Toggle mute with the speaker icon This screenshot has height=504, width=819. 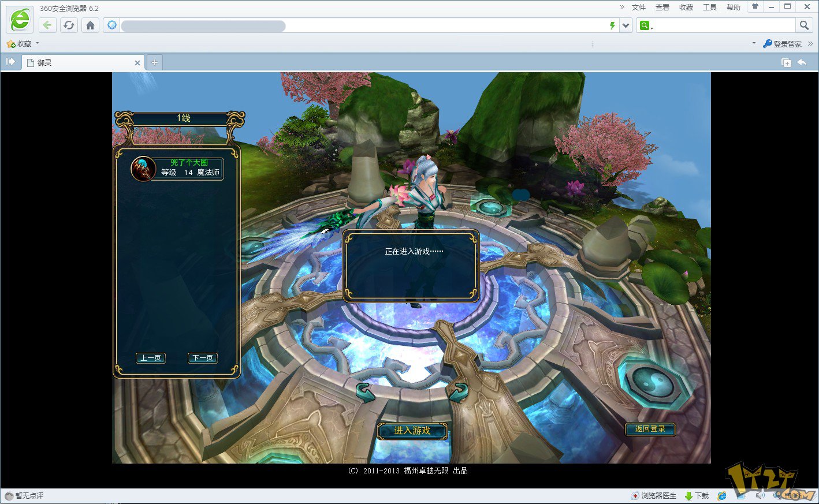pyautogui.click(x=760, y=495)
